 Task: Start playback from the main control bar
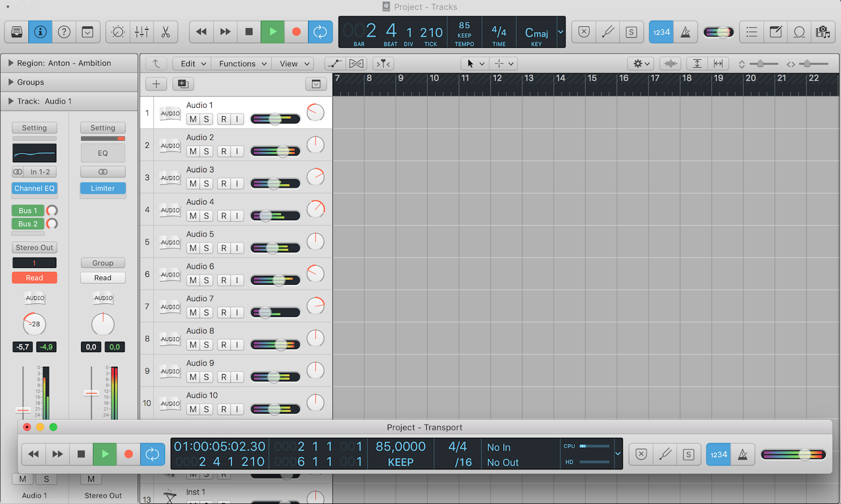273,32
